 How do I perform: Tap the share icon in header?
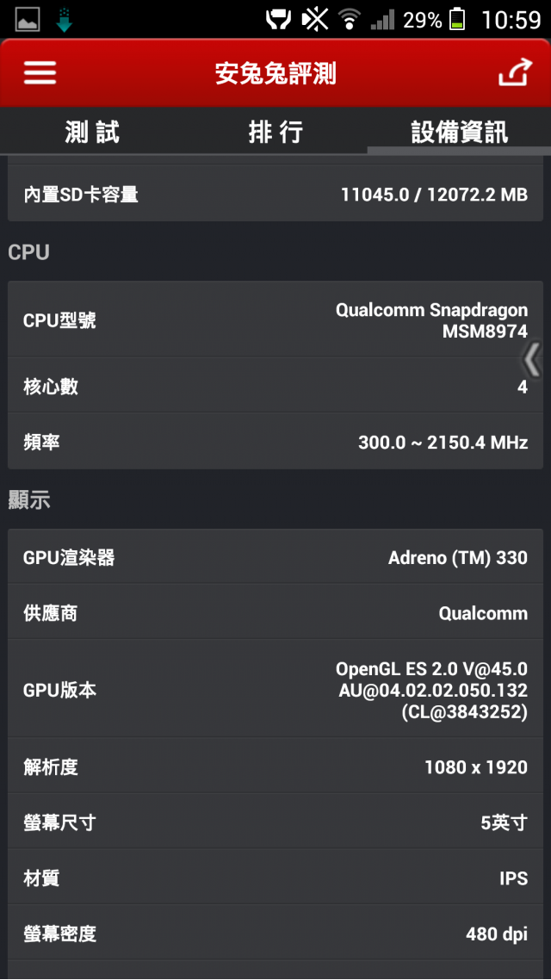point(515,73)
